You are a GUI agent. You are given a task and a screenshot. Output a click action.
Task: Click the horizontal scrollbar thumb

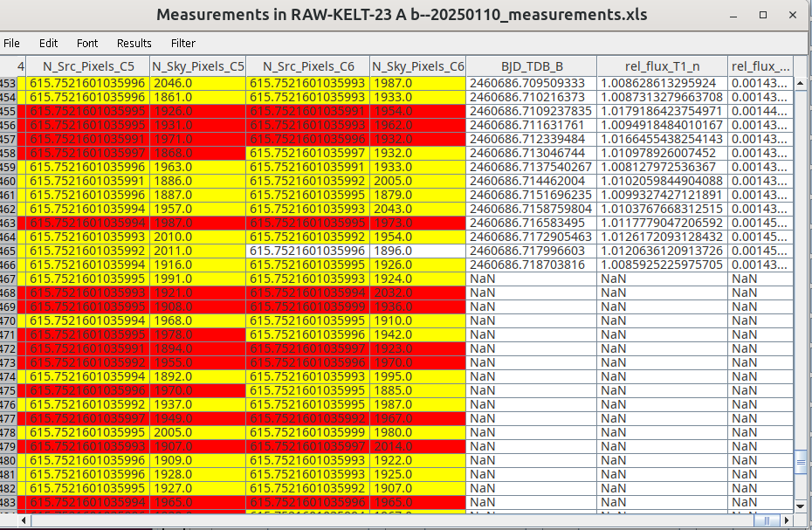(x=767, y=520)
